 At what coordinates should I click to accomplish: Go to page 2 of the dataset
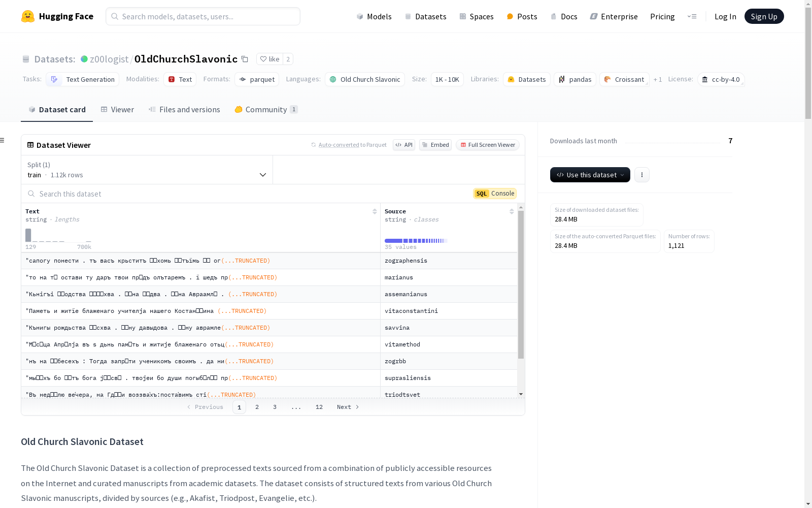tap(257, 407)
